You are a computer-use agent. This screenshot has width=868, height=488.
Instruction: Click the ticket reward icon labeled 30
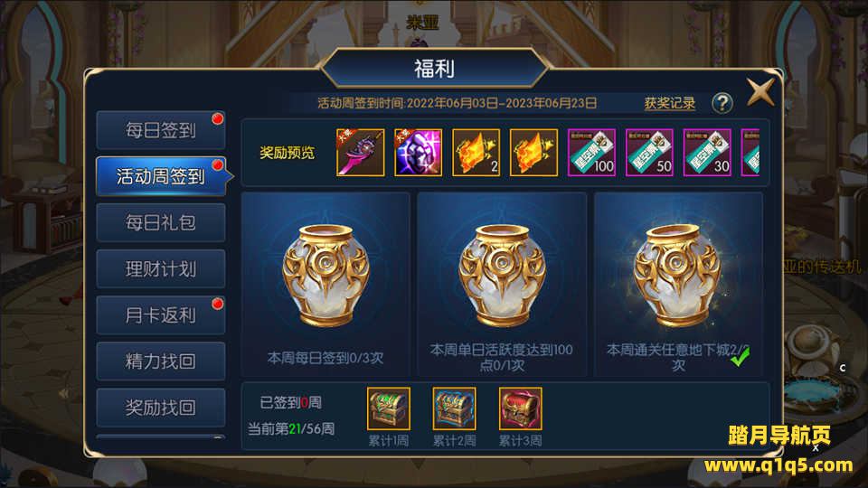coord(707,153)
